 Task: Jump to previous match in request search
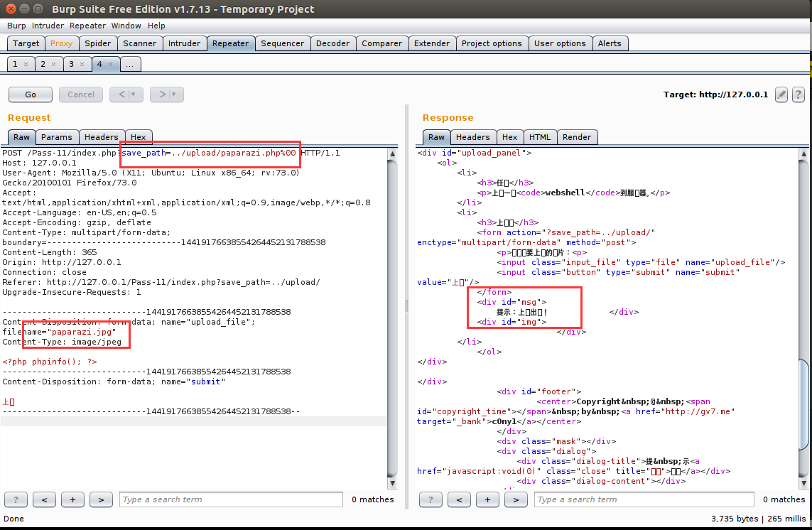[45, 499]
